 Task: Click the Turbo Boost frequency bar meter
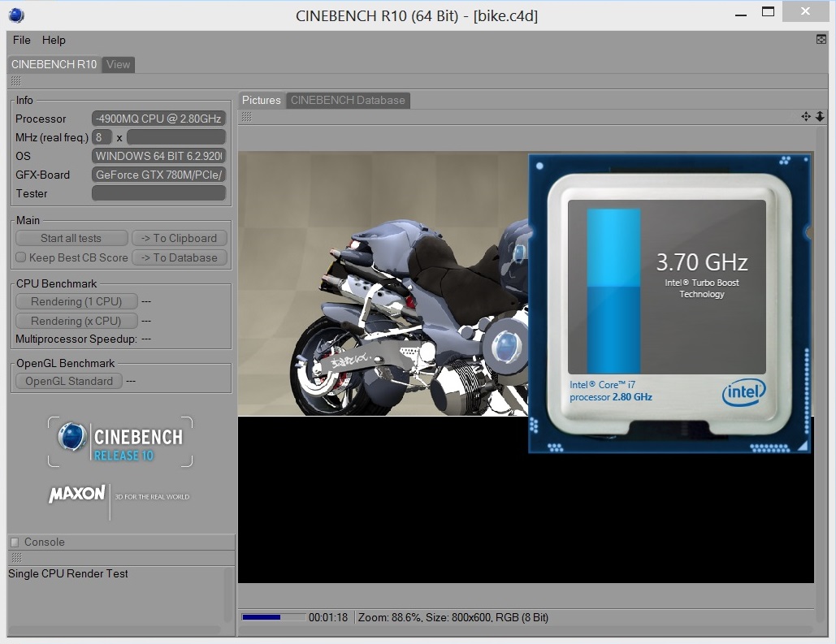pos(613,291)
